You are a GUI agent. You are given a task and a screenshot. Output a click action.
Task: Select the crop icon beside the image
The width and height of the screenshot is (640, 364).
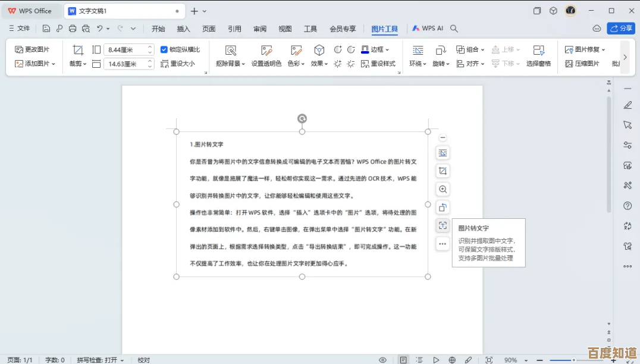tap(443, 171)
